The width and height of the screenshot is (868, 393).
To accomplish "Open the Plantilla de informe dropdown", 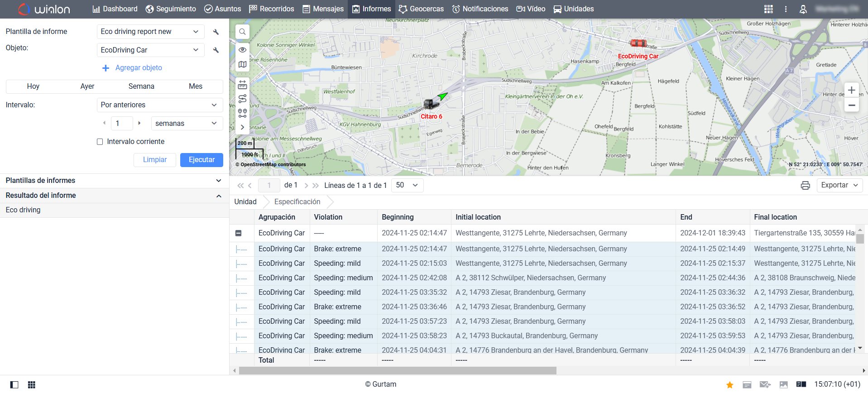I will 149,32.
